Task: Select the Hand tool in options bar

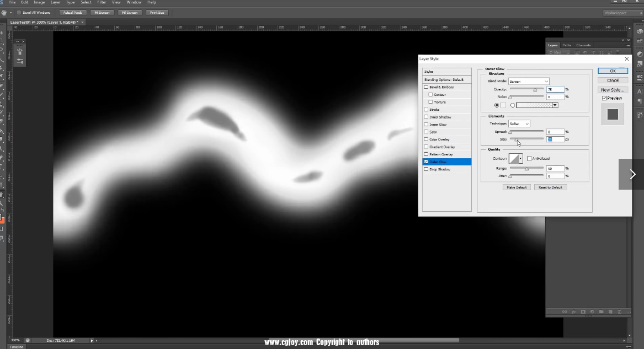Action: coord(4,12)
